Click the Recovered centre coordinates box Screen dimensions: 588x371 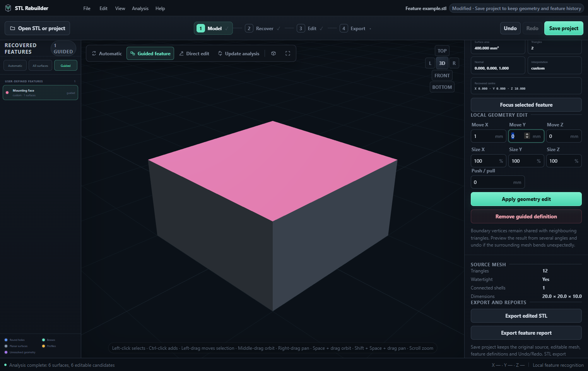coord(526,86)
